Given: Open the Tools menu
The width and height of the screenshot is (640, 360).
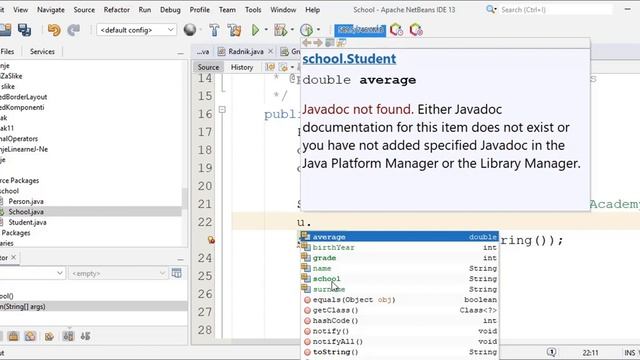Looking at the screenshot, I should tap(253, 9).
